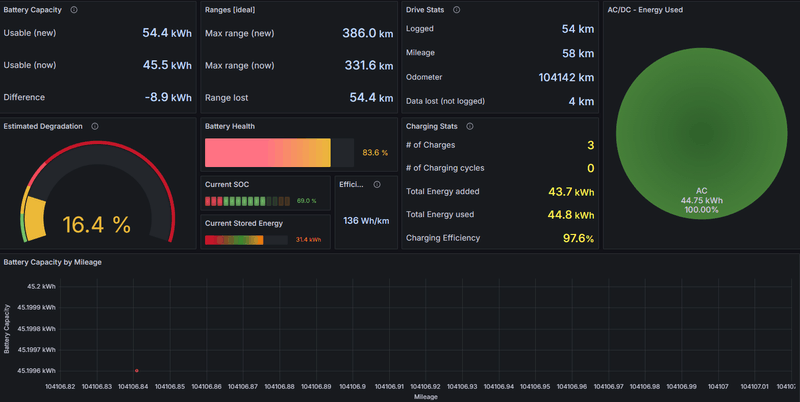Viewport: 800px width, 402px height.
Task: Click the 'Odometer' label
Action: 424,78
